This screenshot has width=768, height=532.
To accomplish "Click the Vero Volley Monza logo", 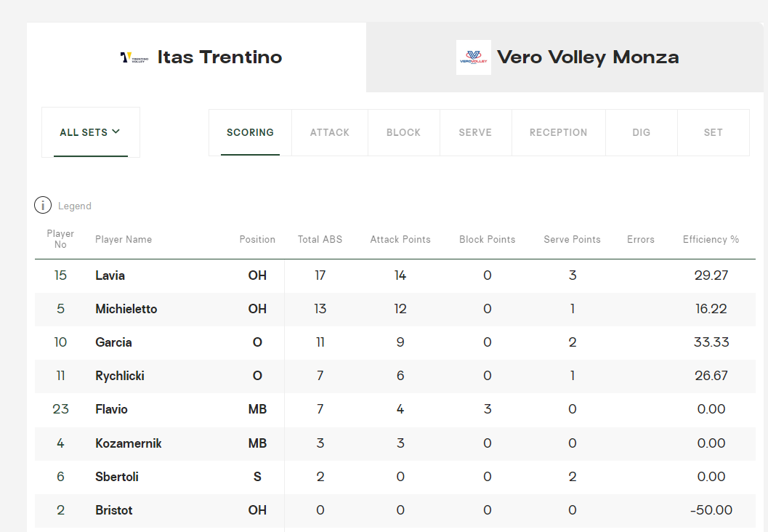I will (474, 57).
